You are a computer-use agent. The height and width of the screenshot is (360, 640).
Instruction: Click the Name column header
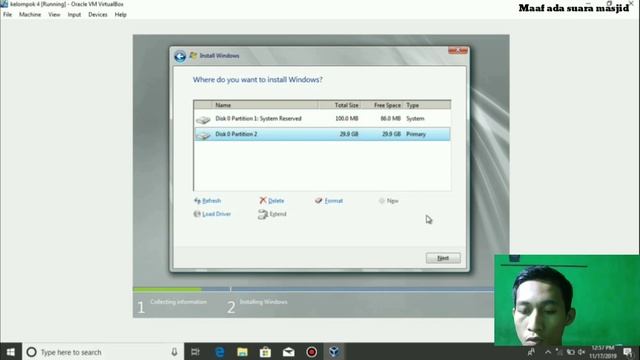pyautogui.click(x=264, y=105)
